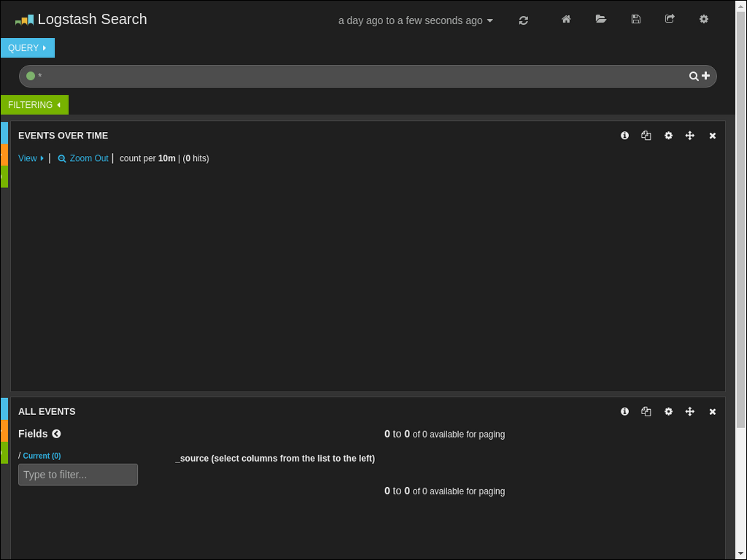This screenshot has height=560, width=747.
Task: Click green row handle beside Events Over Time
Action: [4, 176]
